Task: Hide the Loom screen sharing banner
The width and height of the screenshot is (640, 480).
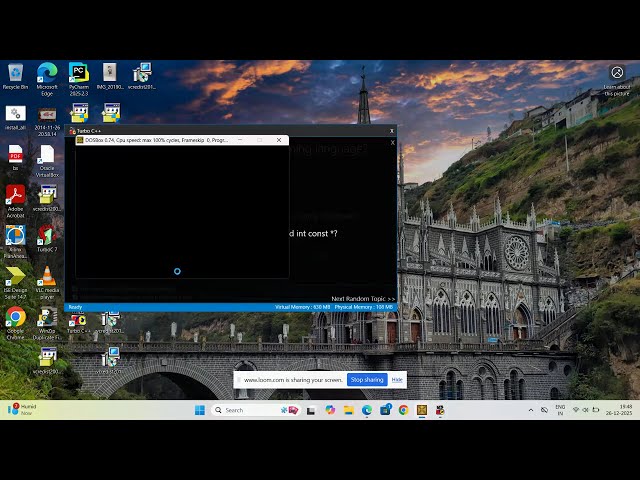Action: point(397,380)
